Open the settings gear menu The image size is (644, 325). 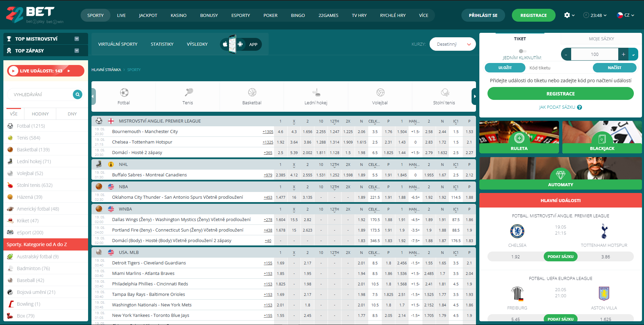(x=569, y=15)
